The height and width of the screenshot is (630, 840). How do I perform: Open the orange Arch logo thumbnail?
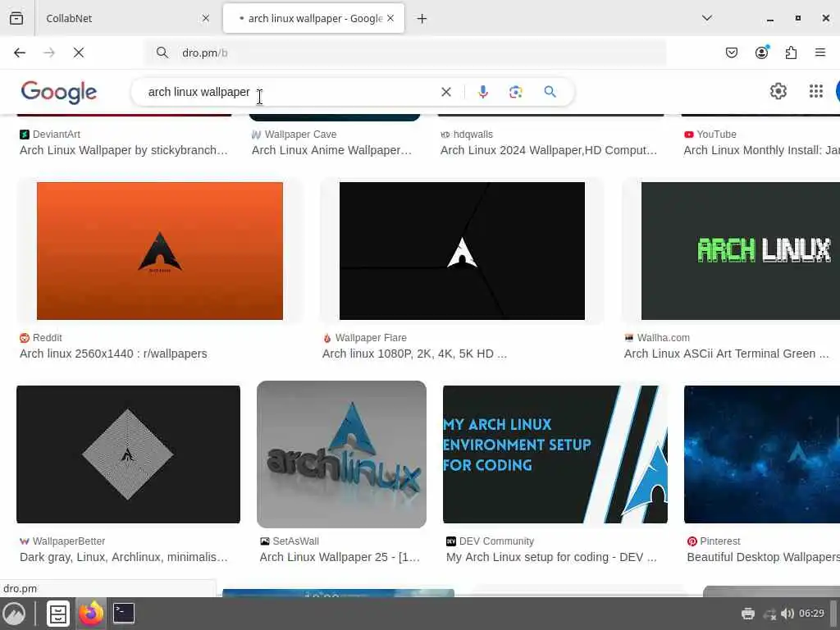click(x=160, y=251)
